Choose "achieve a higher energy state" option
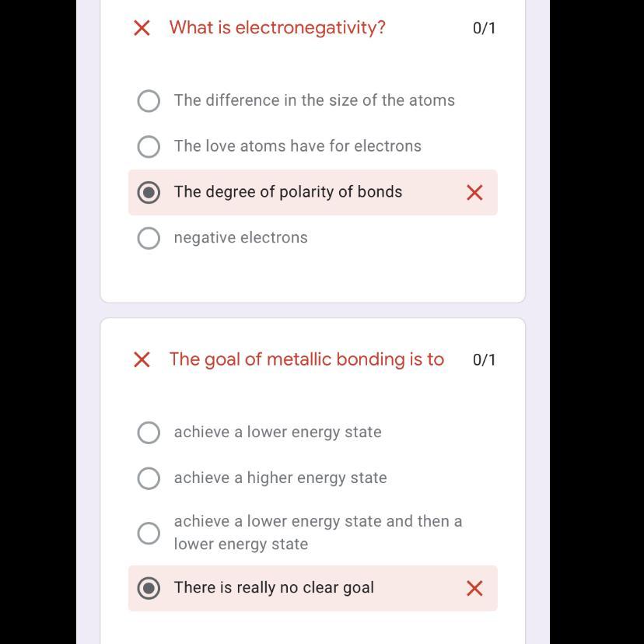Image resolution: width=644 pixels, height=644 pixels. tap(149, 478)
